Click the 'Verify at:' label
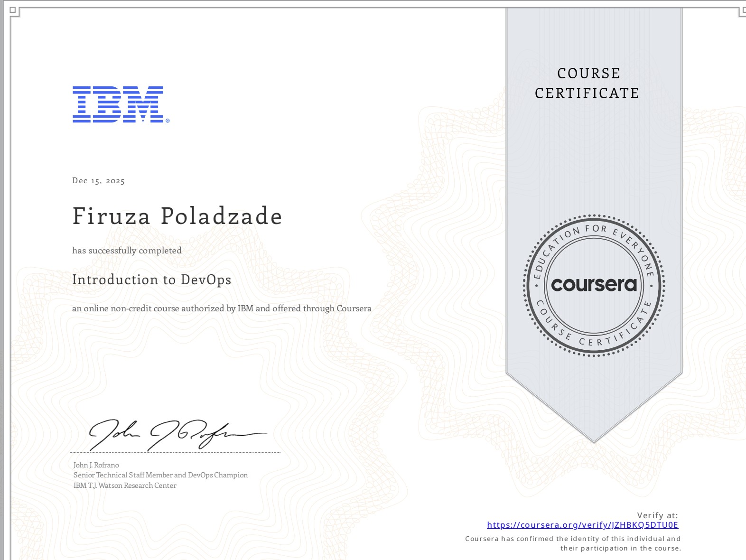 [657, 515]
